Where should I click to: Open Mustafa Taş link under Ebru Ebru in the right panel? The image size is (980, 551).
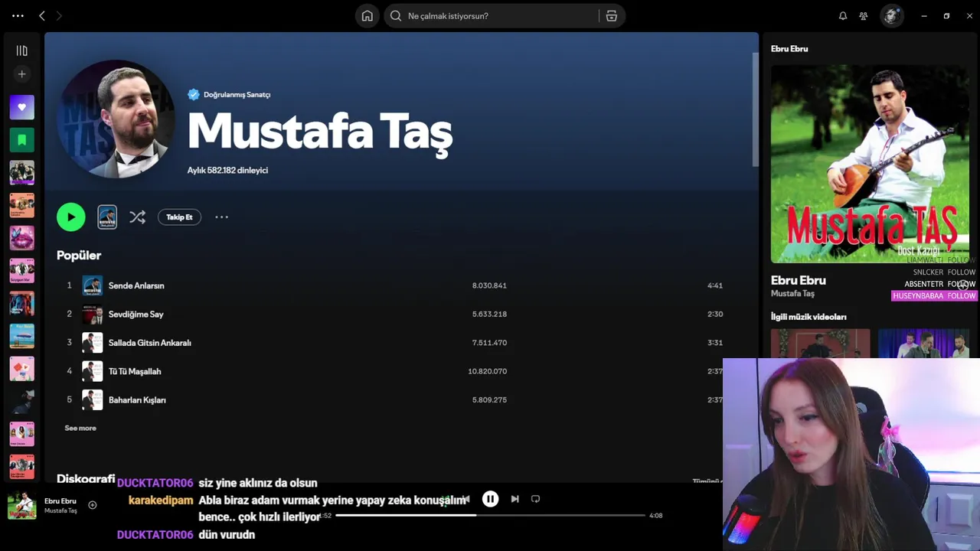click(x=792, y=294)
